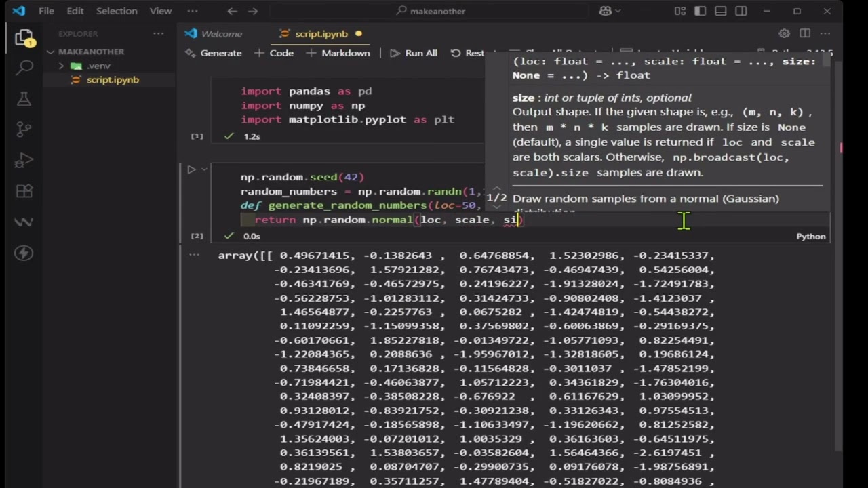Screen dimensions: 868x488
Task: Open the Testing flask view
Action: pyautogui.click(x=24, y=98)
